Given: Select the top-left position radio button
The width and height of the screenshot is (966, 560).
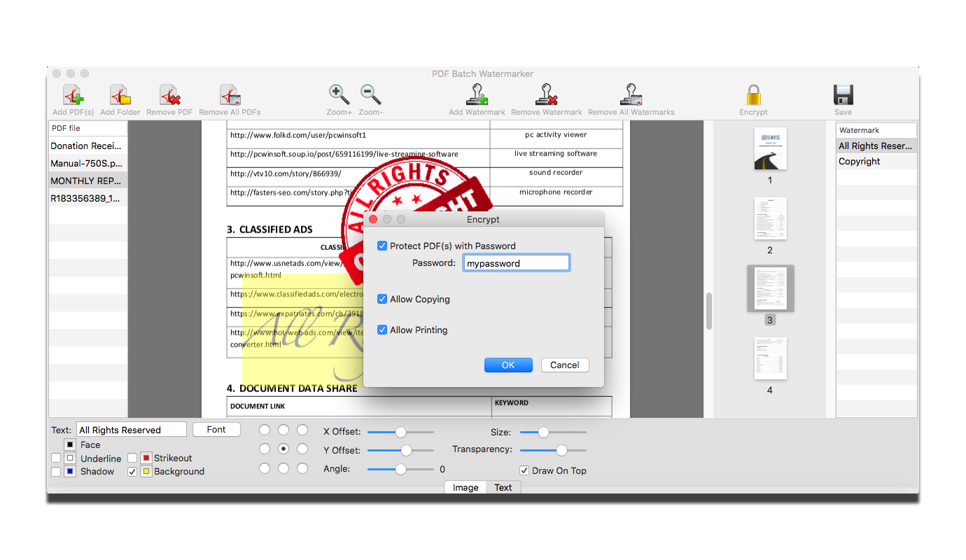Looking at the screenshot, I should pos(265,430).
